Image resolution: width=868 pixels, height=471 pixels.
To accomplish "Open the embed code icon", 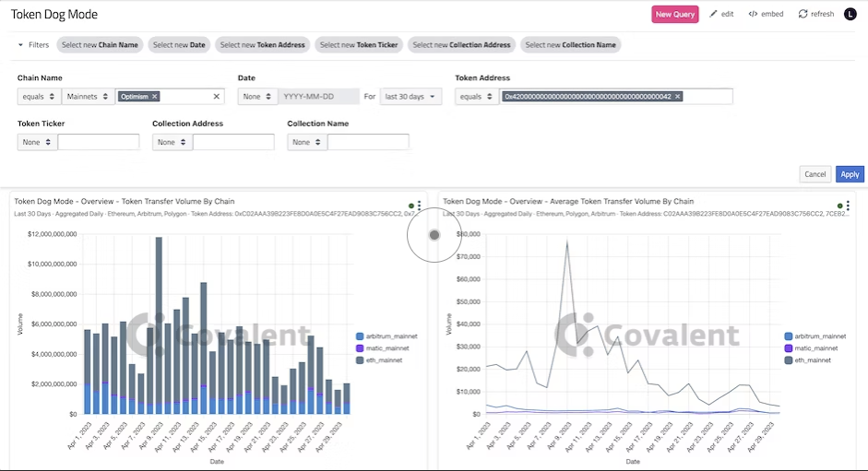I will pyautogui.click(x=753, y=14).
